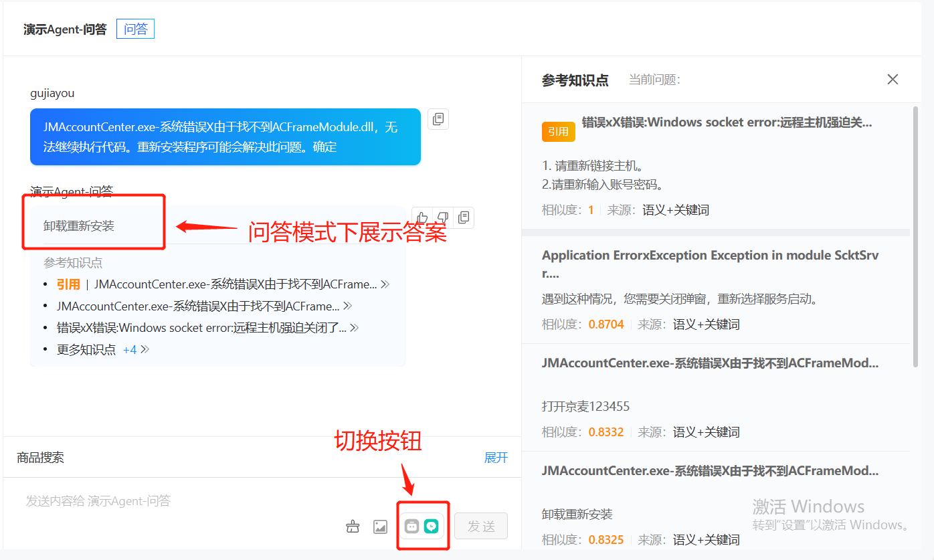Expand chevron after Windows socket error reference
Viewport: 934px width, 560px height.
(x=355, y=328)
